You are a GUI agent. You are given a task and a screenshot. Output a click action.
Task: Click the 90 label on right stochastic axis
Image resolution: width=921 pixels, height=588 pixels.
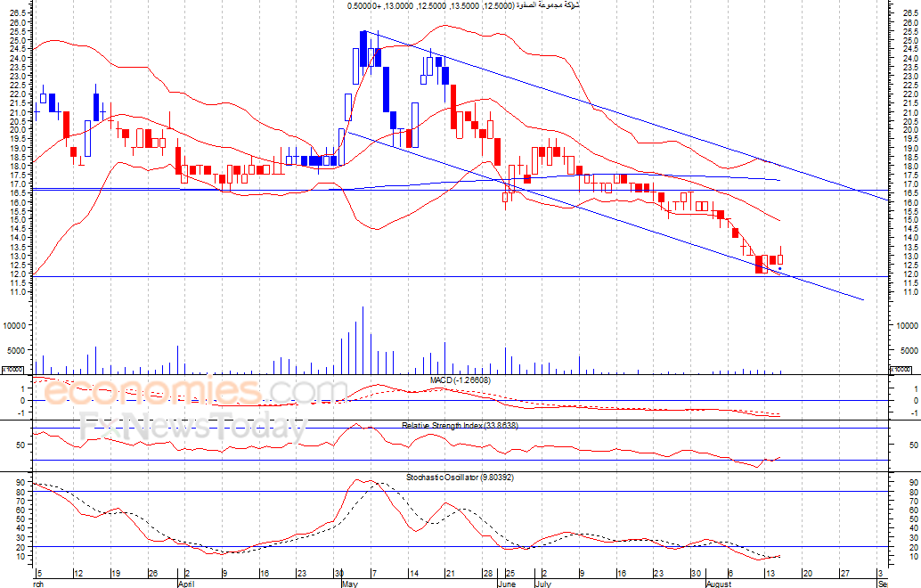914,483
